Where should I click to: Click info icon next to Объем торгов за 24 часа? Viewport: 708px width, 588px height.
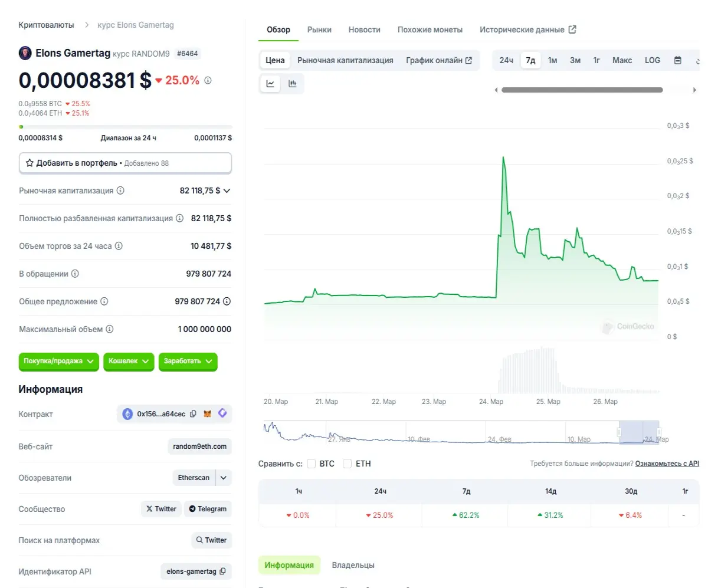tap(119, 246)
